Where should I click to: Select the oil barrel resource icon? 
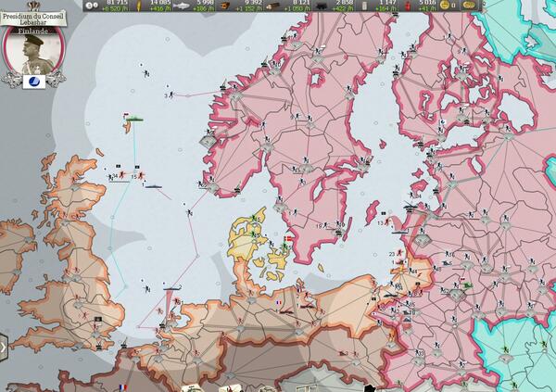coord(364,6)
